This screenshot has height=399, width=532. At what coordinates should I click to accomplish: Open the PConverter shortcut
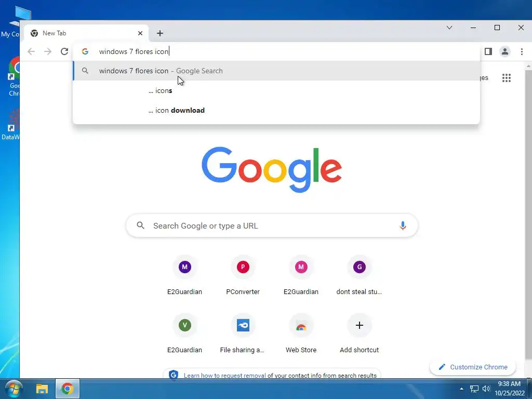click(243, 276)
